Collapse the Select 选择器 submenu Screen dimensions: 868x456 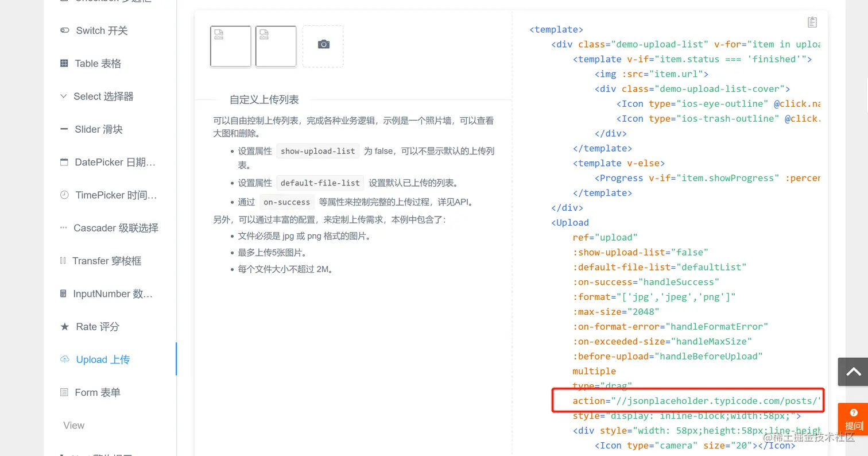(x=63, y=96)
